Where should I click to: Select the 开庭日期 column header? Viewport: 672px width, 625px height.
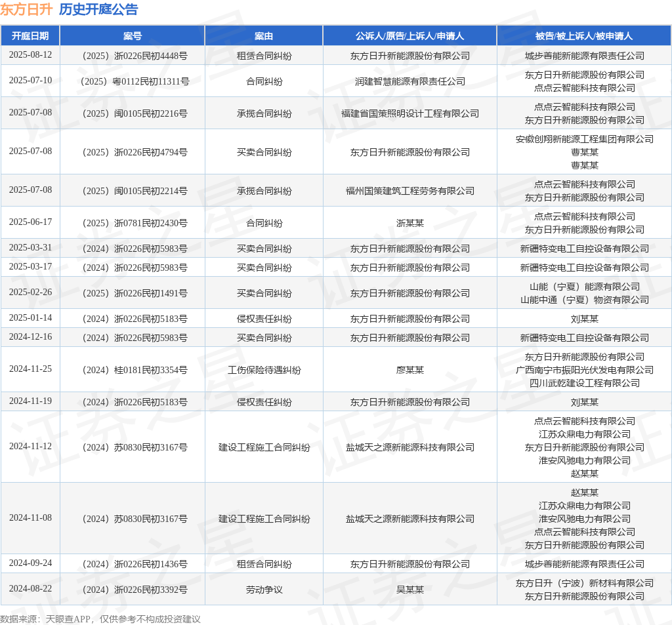(30, 36)
